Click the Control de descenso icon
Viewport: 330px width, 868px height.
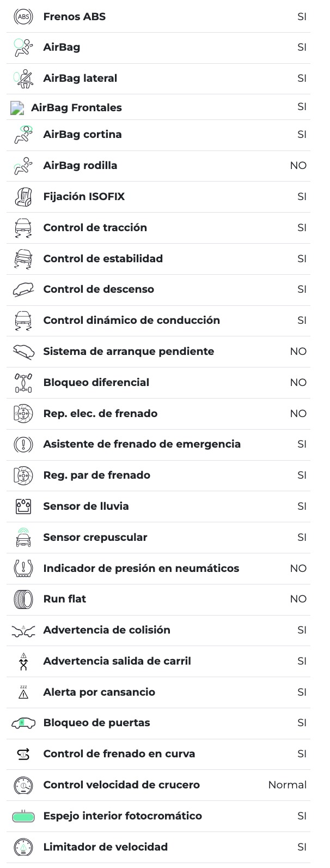[x=23, y=290]
